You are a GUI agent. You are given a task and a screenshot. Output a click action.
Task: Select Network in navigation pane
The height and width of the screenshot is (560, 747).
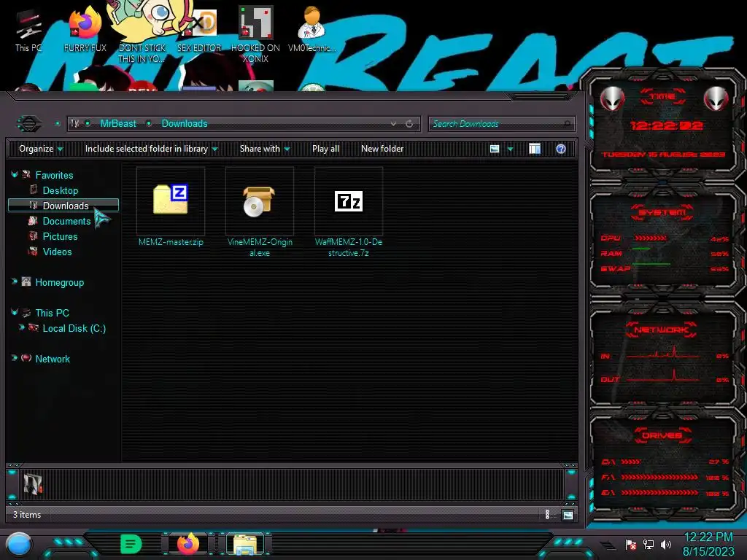pos(53,359)
